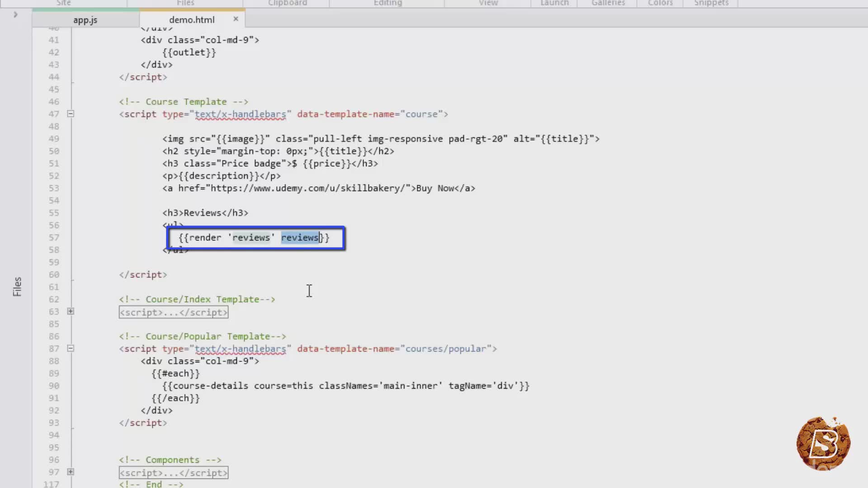Open the Galleries ribbon group label
The height and width of the screenshot is (488, 868).
[x=608, y=3]
